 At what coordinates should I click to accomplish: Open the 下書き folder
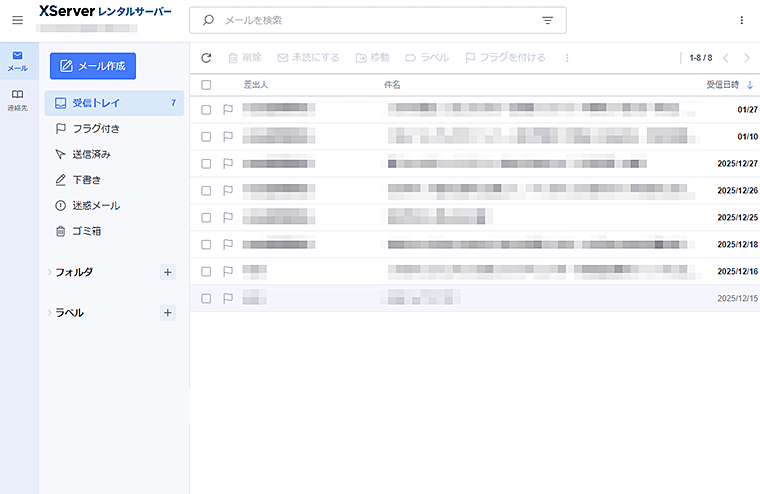point(114,180)
